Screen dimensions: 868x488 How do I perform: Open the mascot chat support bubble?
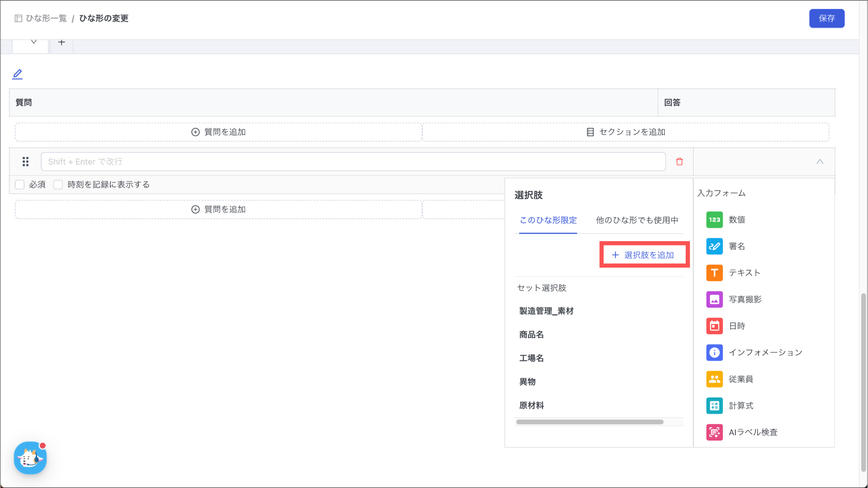coord(30,458)
